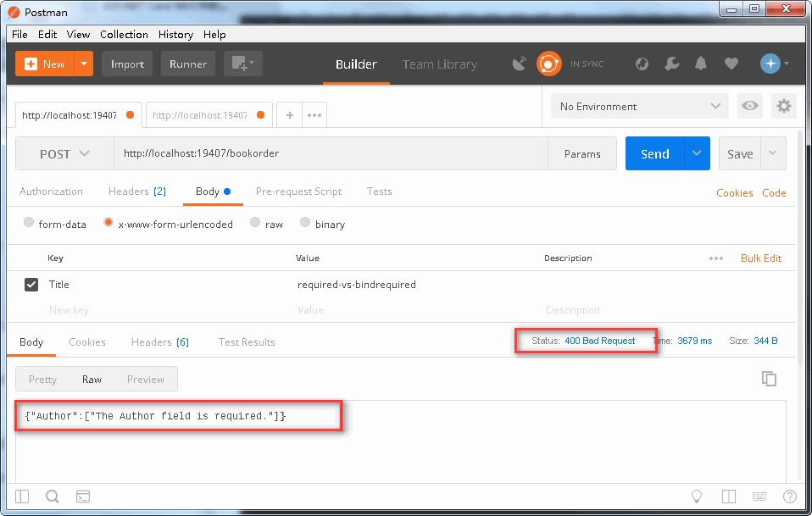Copy response with the clipboard icon

(x=769, y=379)
